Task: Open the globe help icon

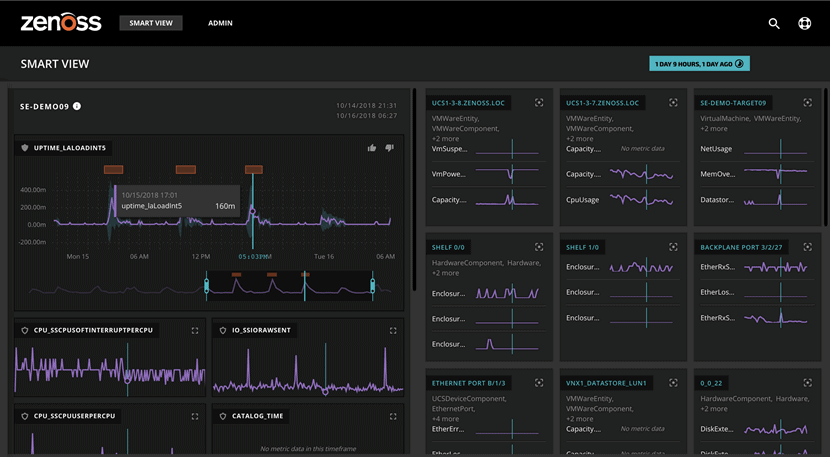Action: pos(805,23)
